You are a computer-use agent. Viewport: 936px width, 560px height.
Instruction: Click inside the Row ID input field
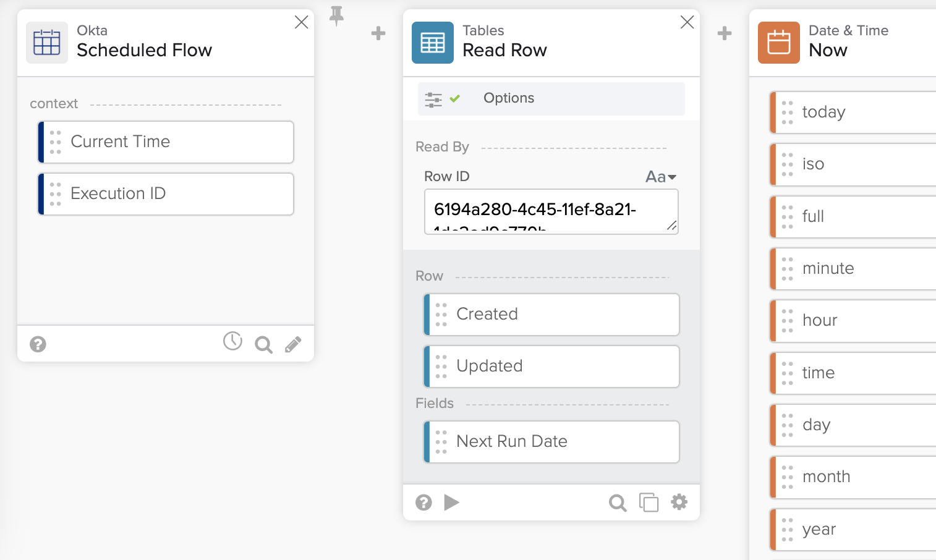551,211
